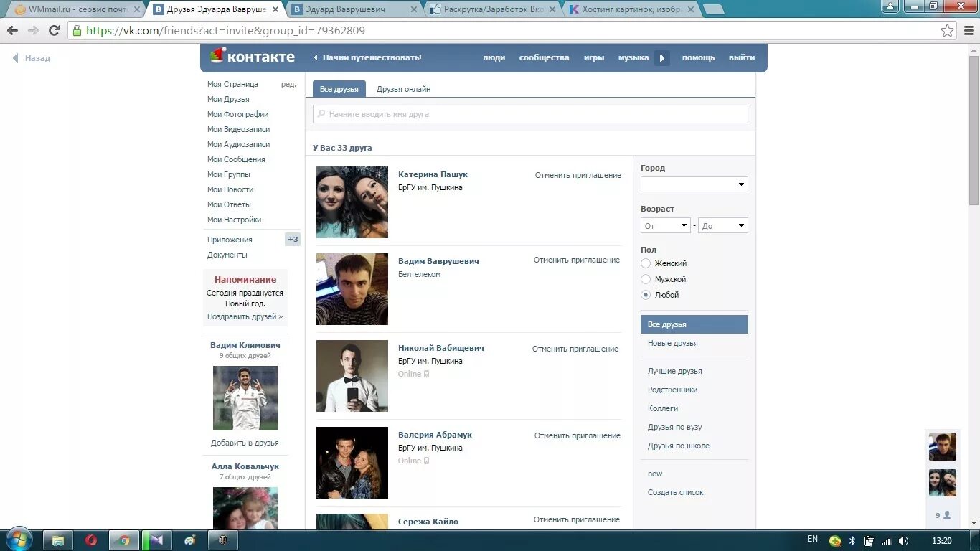Viewport: 980px width, 551px height.
Task: Open музыка in header menu
Action: [633, 57]
